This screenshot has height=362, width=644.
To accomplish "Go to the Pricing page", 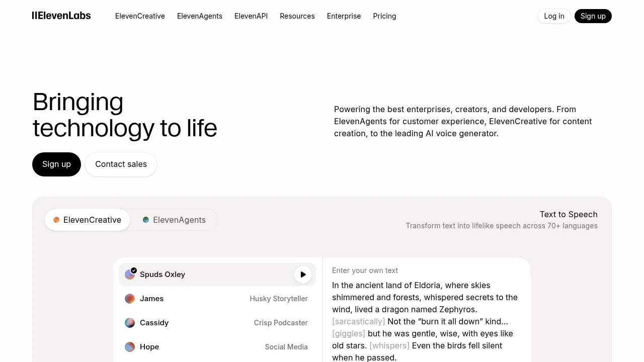I will click(384, 16).
